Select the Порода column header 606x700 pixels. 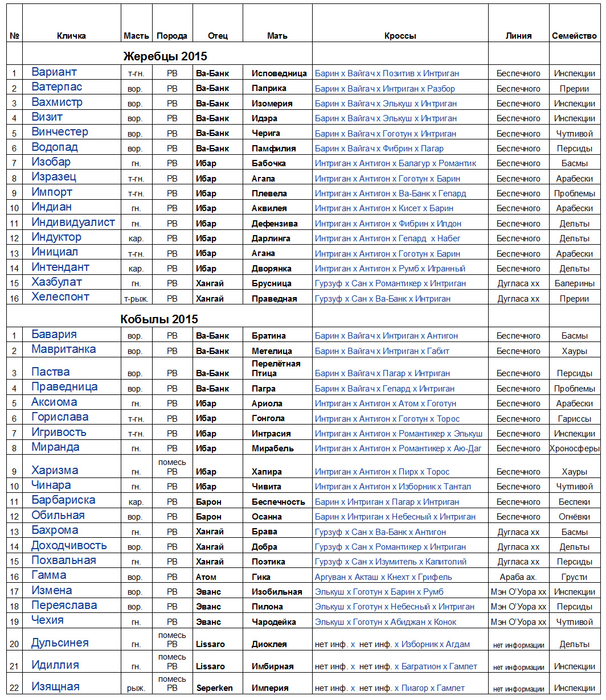click(172, 36)
